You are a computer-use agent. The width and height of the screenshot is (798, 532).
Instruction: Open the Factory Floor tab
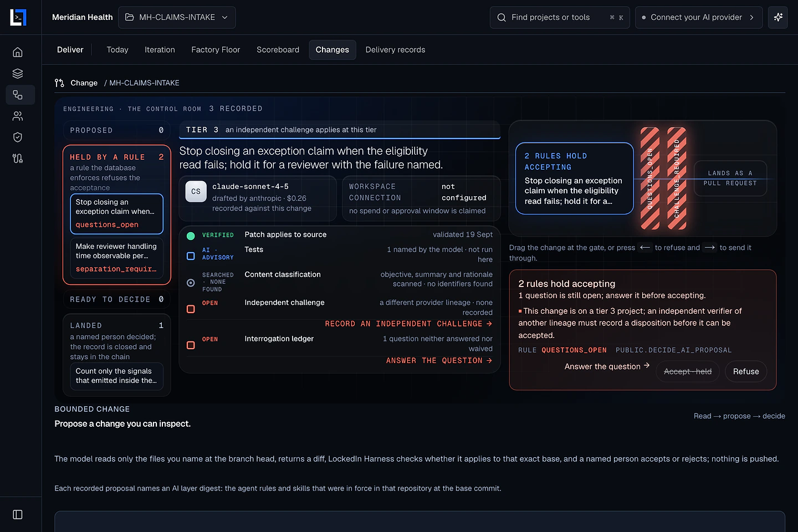tap(216, 50)
